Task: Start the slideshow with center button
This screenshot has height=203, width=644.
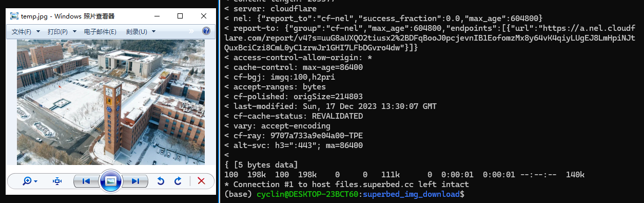Action: pyautogui.click(x=111, y=181)
